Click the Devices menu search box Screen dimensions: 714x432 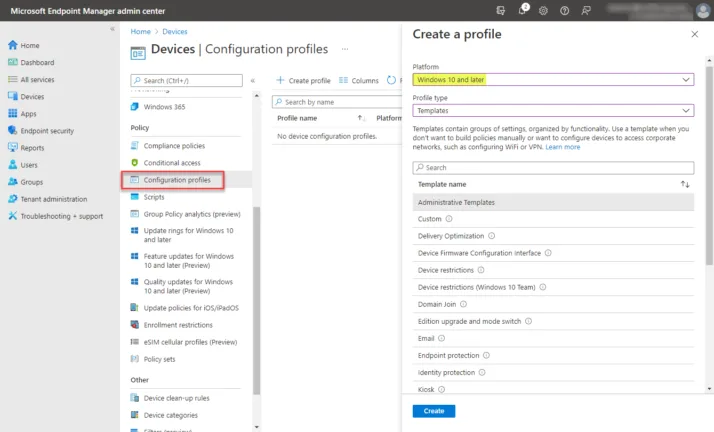(x=186, y=81)
